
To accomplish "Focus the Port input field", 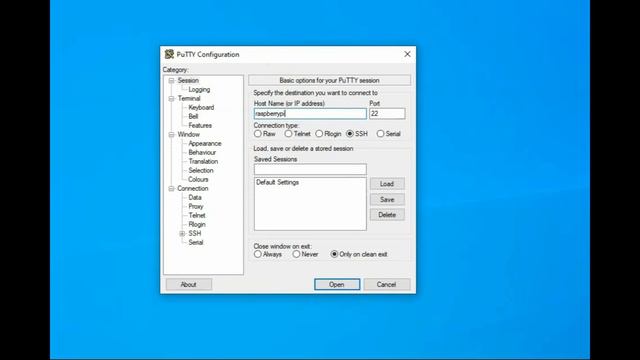I will (x=387, y=113).
